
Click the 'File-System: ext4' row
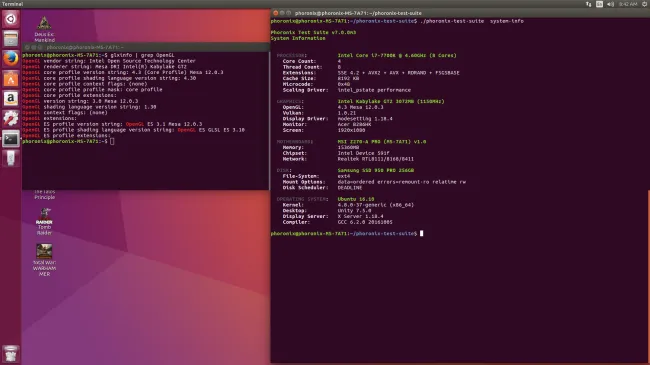point(316,176)
